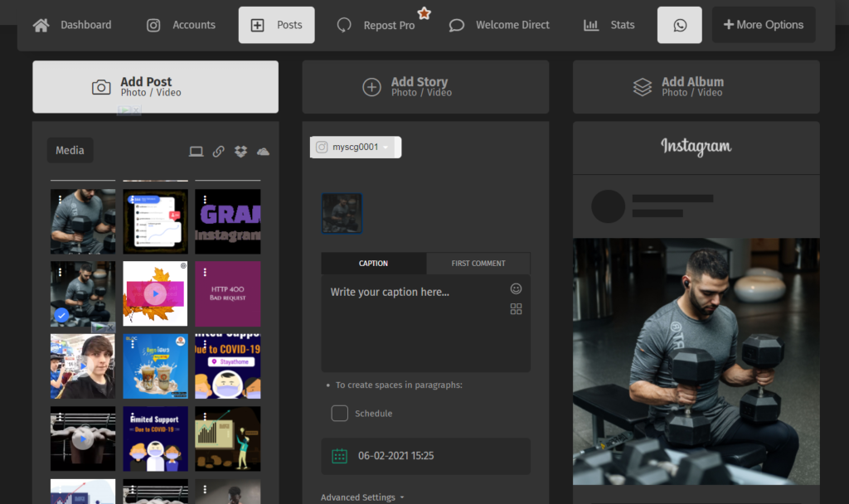
Task: Click the WhatsApp icon button
Action: (680, 25)
